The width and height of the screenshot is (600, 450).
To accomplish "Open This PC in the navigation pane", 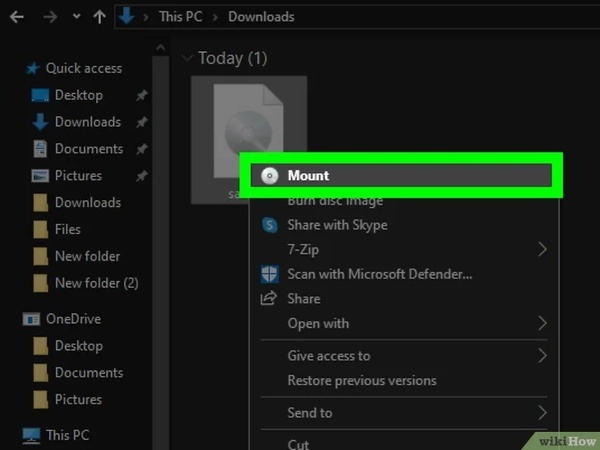I will 68,435.
